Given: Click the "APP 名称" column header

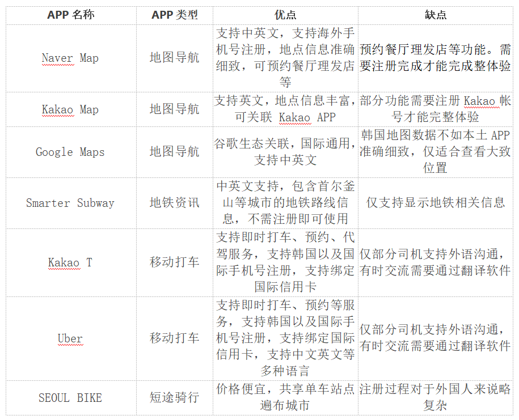Looking at the screenshot, I should pos(70,15).
